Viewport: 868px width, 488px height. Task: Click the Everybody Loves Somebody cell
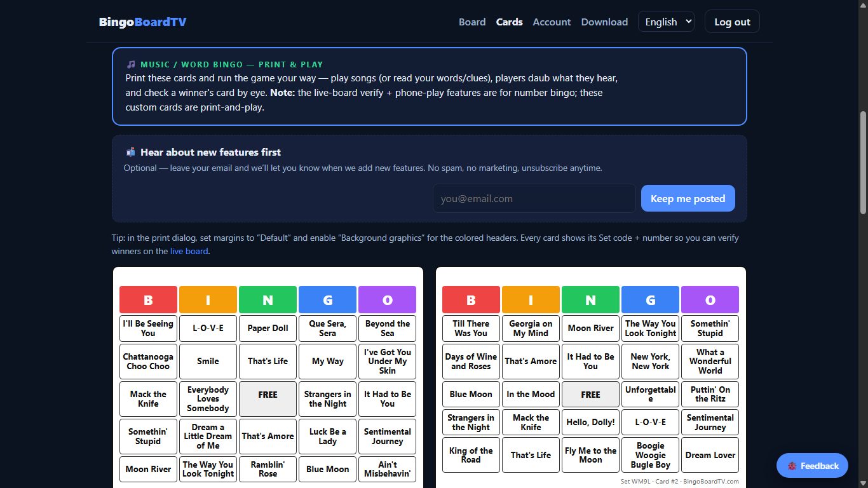(208, 399)
